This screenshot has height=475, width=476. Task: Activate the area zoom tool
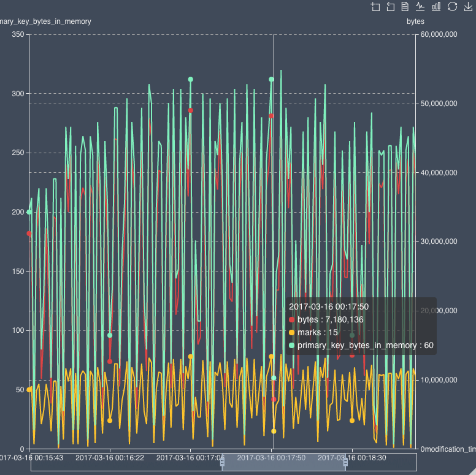pos(376,7)
